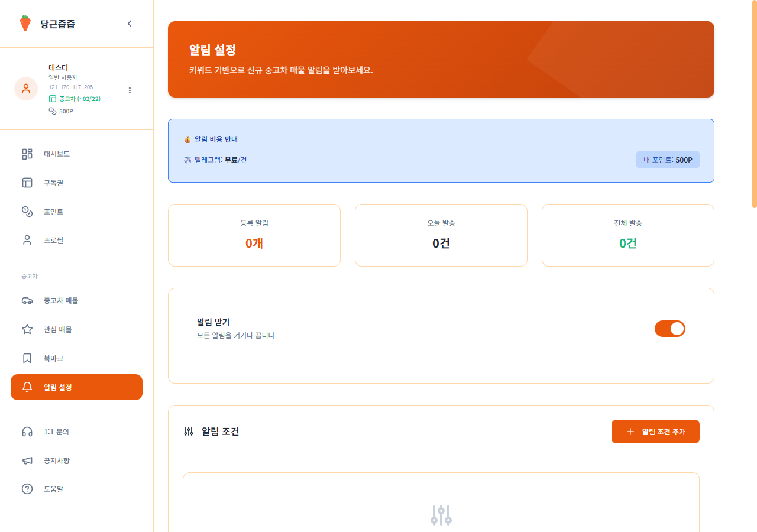Open the 북마크 bookmark icon
The height and width of the screenshot is (532, 757).
point(27,358)
